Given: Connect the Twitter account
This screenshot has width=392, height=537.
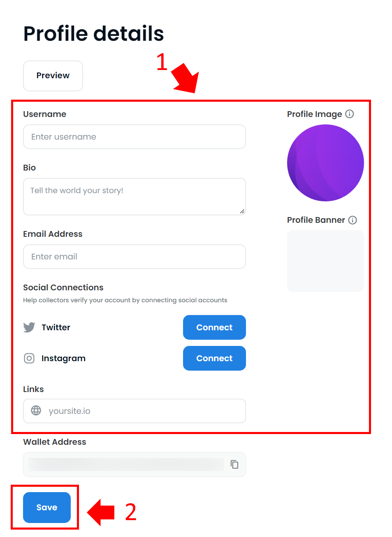Looking at the screenshot, I should tap(214, 327).
